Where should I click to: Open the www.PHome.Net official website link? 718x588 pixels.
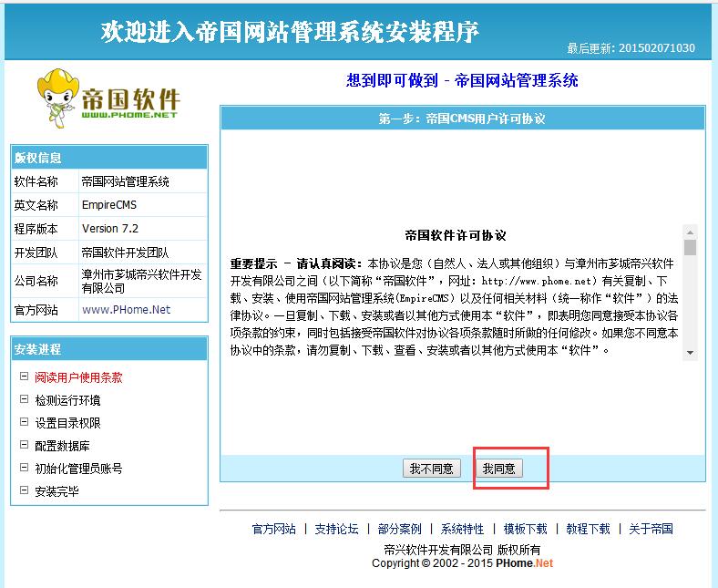126,310
